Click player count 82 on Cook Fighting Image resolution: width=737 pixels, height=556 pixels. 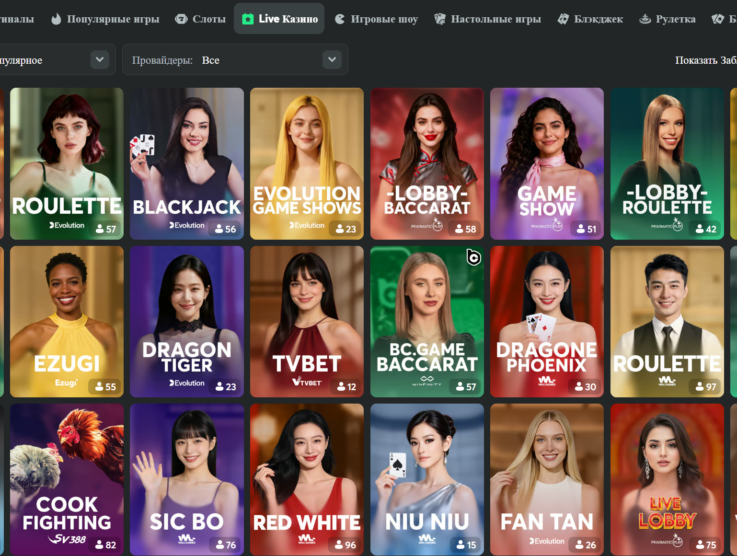click(x=106, y=545)
